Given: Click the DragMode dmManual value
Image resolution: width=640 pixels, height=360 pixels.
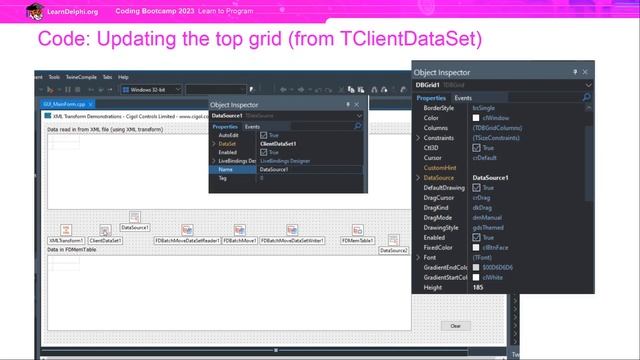Looking at the screenshot, I should [487, 218].
